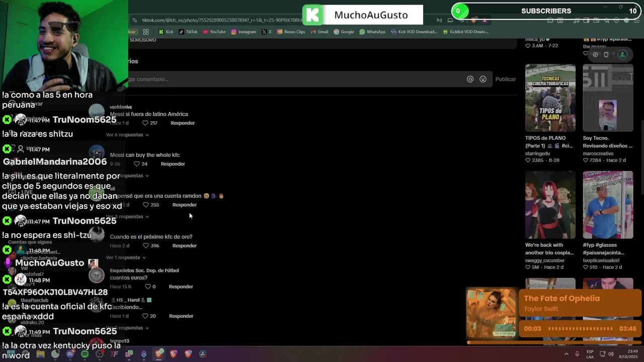
Task: Click the @ mention icon in comment box
Action: pos(470,79)
